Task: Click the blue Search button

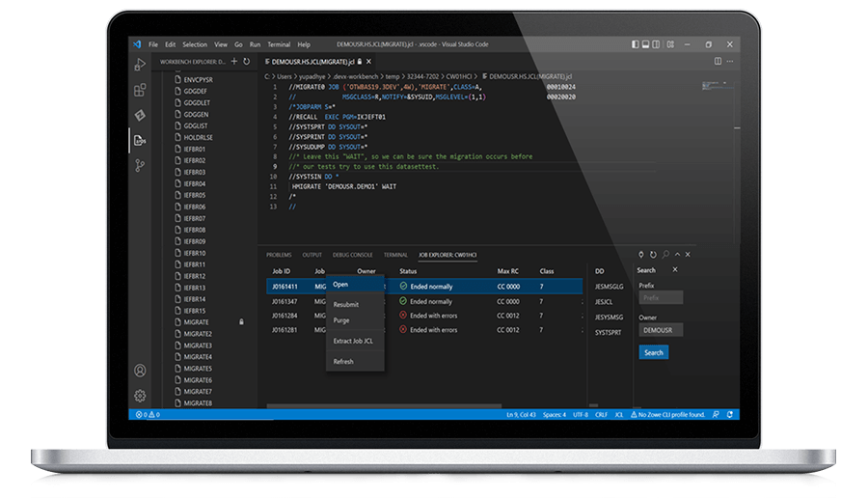Action: (653, 352)
